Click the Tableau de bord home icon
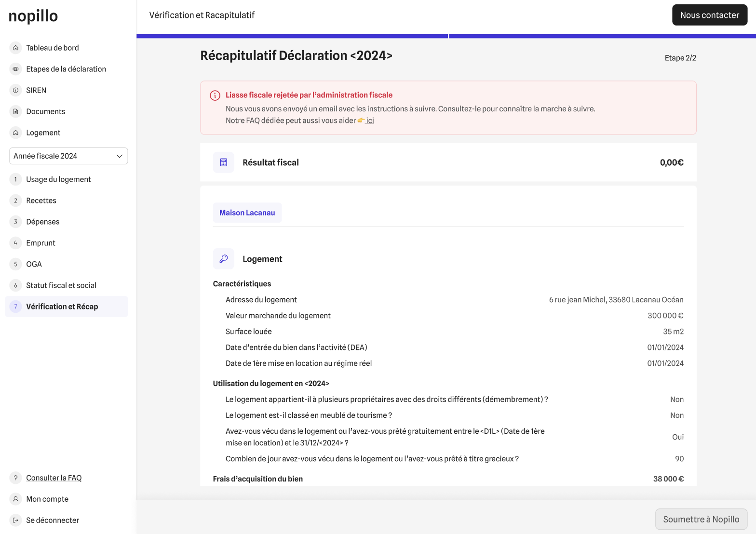 (x=15, y=48)
